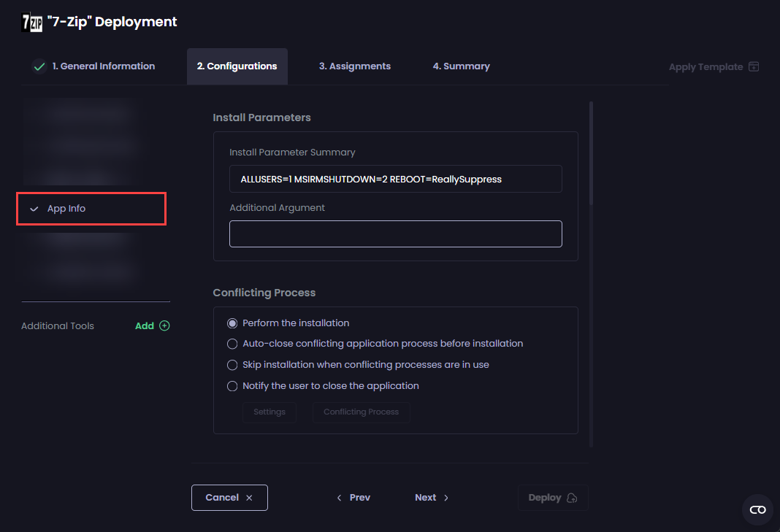Click the green plus icon beside Add
Viewport: 780px width, 532px height.
click(164, 326)
